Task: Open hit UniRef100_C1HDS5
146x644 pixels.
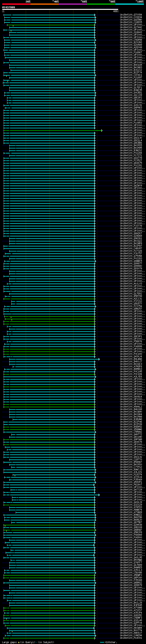Action: tap(131, 22)
